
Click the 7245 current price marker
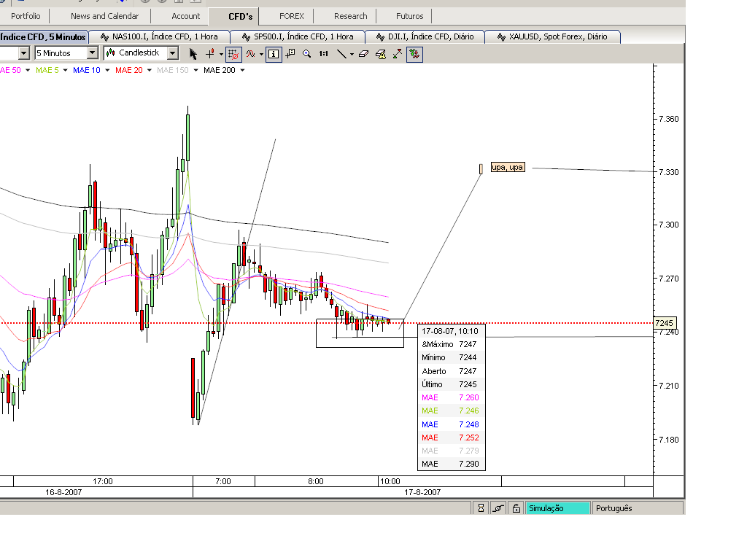click(664, 323)
